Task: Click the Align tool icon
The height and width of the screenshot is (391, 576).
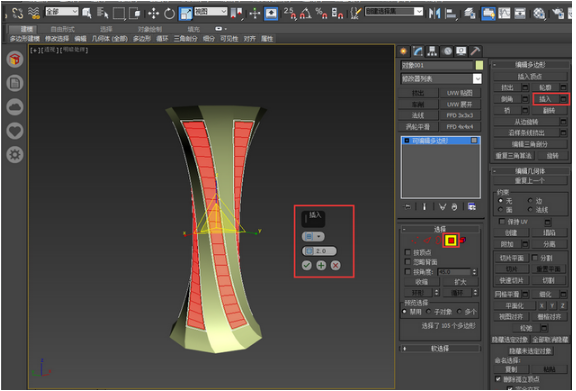Action: [x=450, y=14]
